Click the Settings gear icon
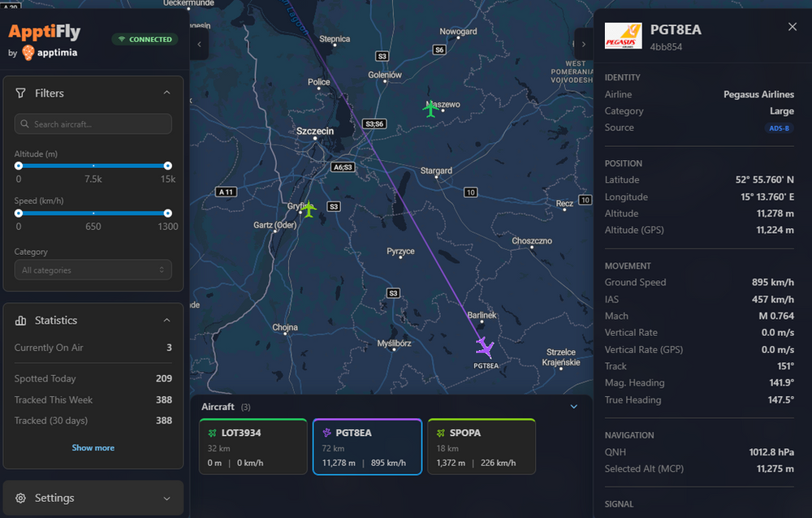Screen dimensions: 812x518 tap(20, 499)
